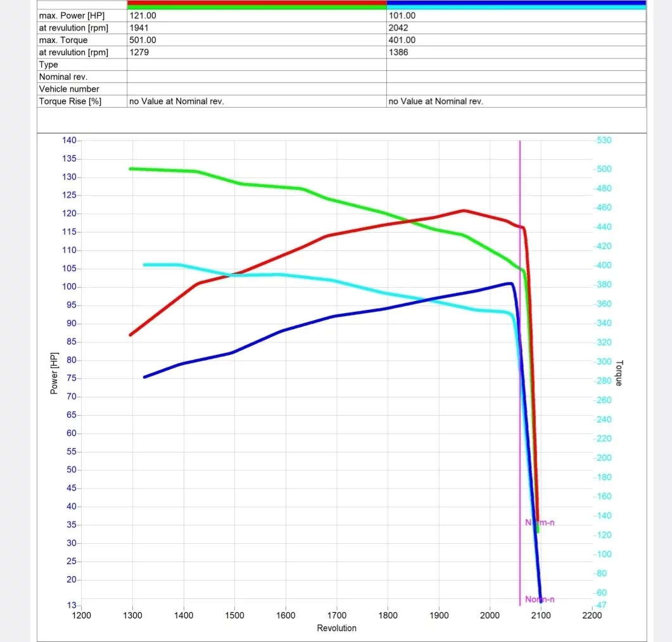Select the 401.00 max torque value
Viewport: 672px width, 642px height.
(x=402, y=40)
